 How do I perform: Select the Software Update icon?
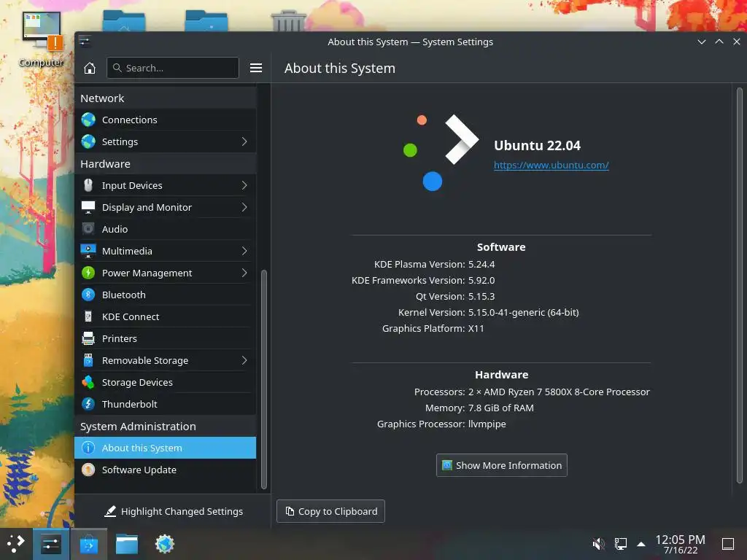pos(88,470)
